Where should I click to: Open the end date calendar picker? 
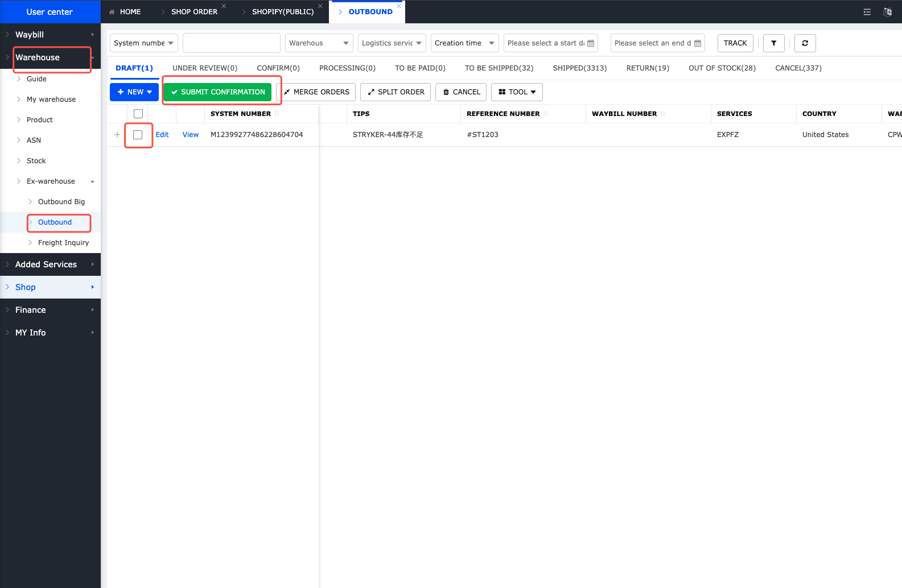click(x=698, y=43)
